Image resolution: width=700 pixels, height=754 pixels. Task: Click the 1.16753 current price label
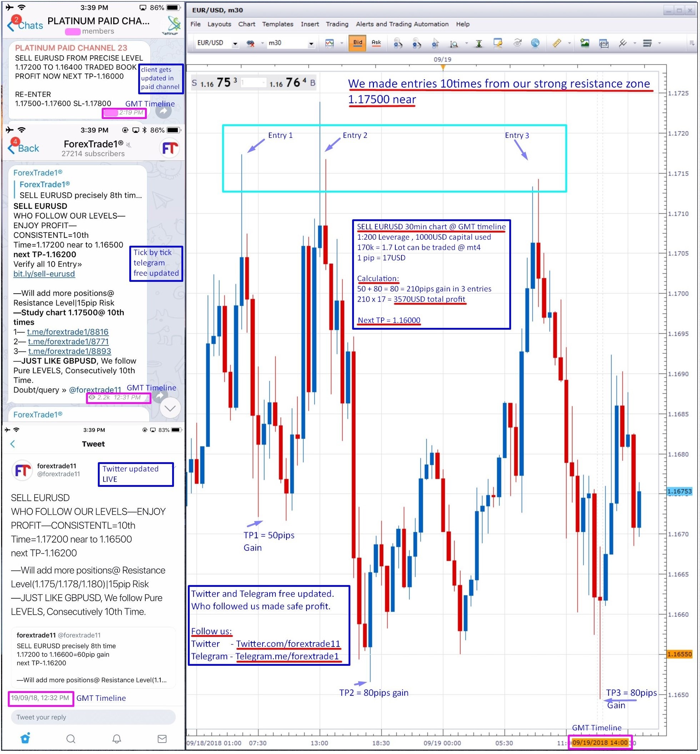tap(680, 491)
